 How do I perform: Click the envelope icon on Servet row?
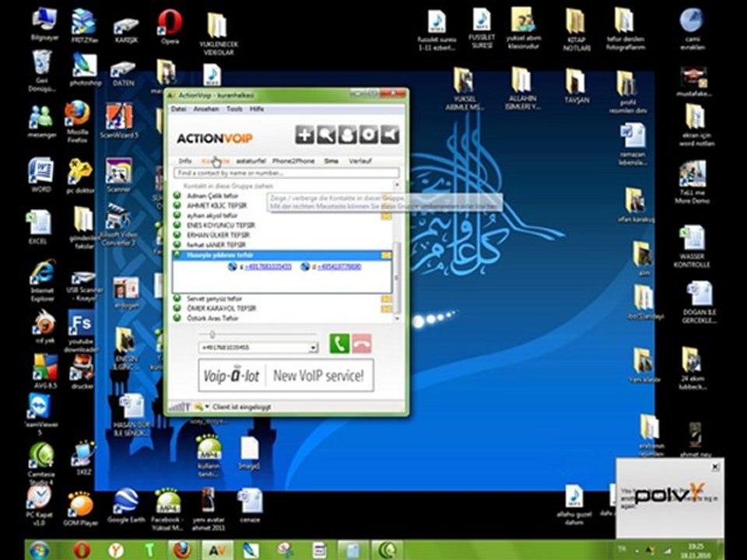(x=387, y=299)
